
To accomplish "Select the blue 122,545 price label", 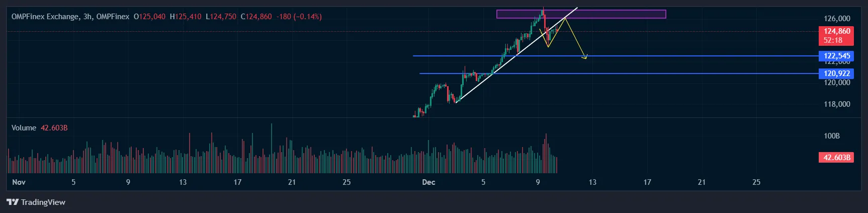I will (x=837, y=56).
